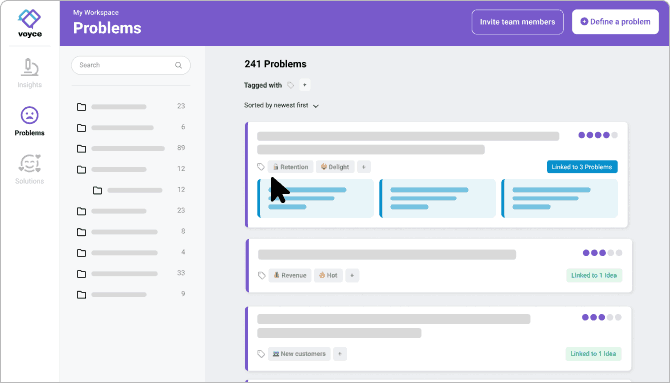This screenshot has height=383, width=670.
Task: Open the folder with 6 items
Action: point(131,127)
